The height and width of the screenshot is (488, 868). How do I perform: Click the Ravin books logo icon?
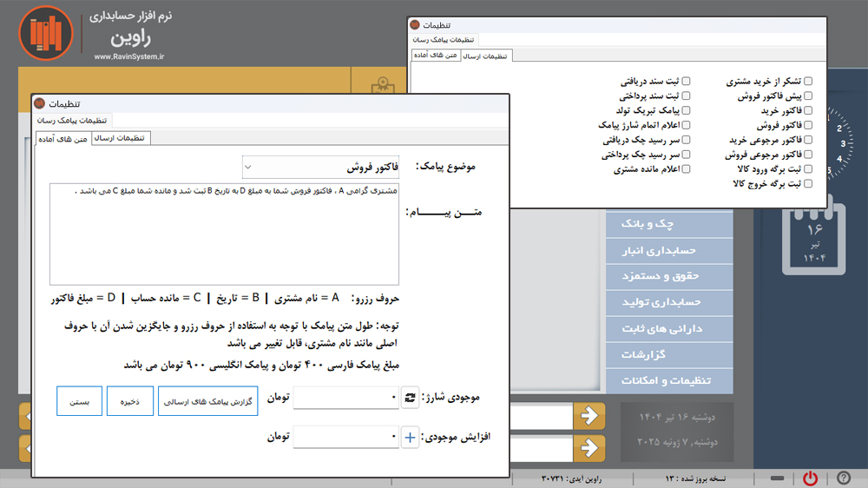coord(43,32)
